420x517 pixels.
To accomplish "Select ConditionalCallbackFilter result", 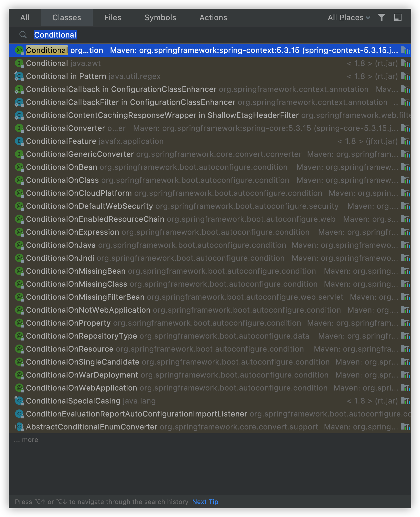I will coord(210,102).
